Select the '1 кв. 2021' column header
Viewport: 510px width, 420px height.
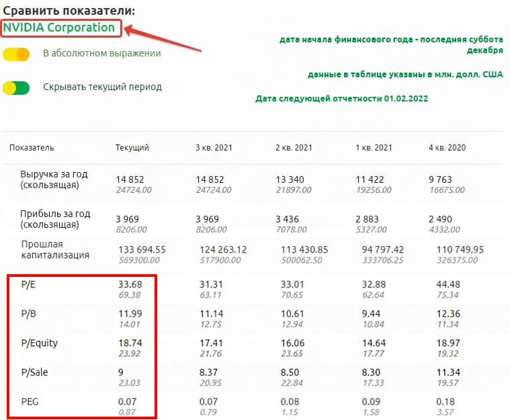[373, 148]
